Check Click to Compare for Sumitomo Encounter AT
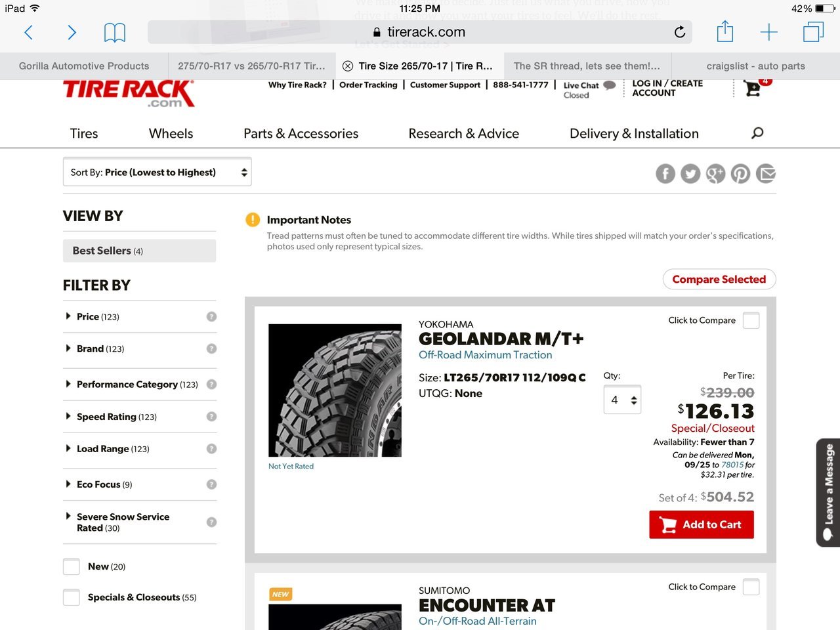840x630 pixels. 751,587
